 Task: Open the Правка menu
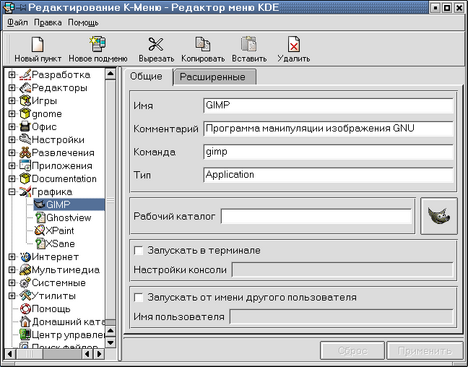(x=48, y=23)
